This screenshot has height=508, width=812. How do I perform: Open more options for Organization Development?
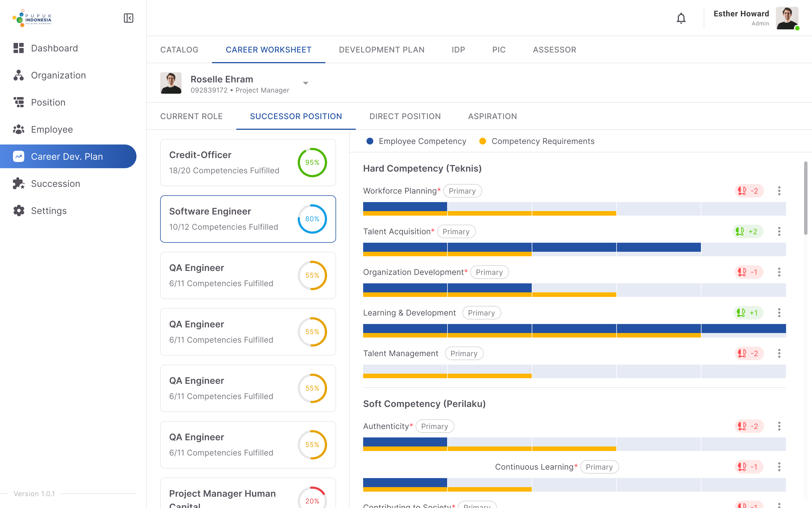pos(779,272)
